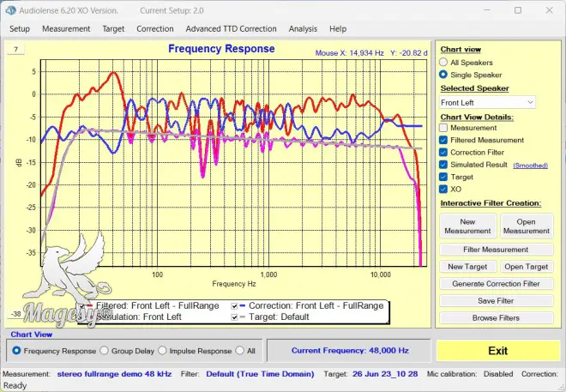Click the Frequency Response chart title

[221, 49]
